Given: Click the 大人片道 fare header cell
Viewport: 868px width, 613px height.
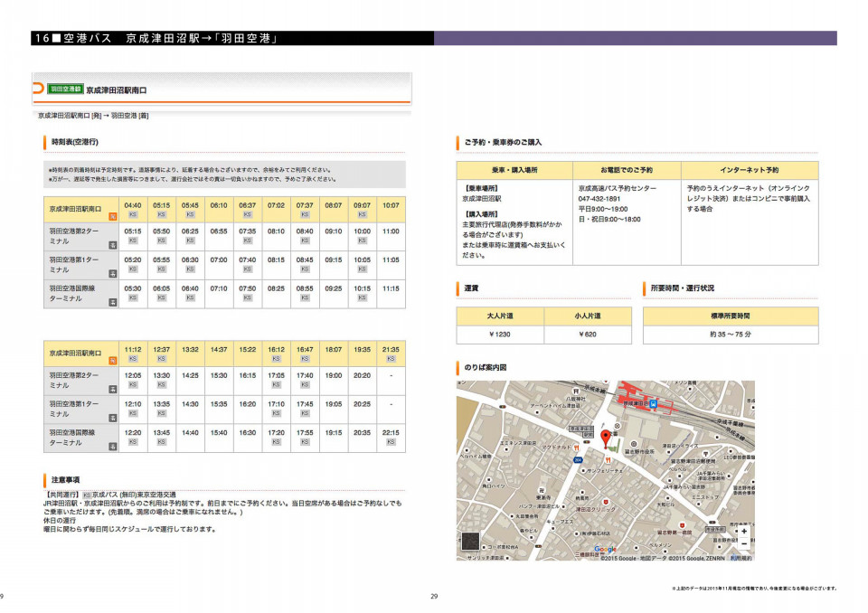Looking at the screenshot, I should [500, 316].
